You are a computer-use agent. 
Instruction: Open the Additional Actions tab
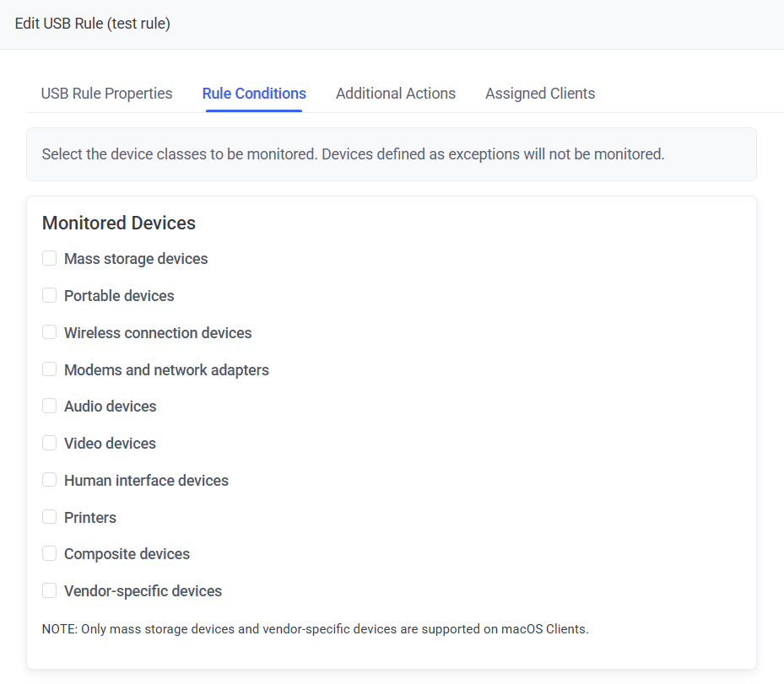pyautogui.click(x=396, y=94)
